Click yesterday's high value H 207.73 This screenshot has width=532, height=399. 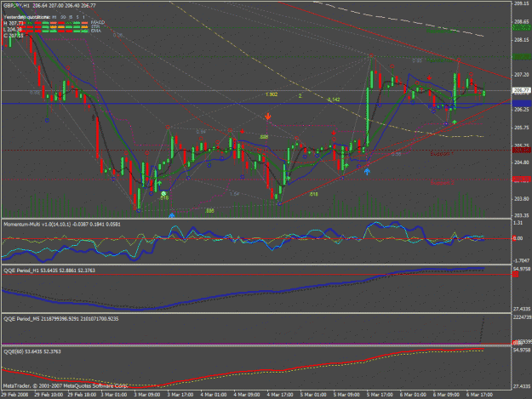click(x=14, y=23)
